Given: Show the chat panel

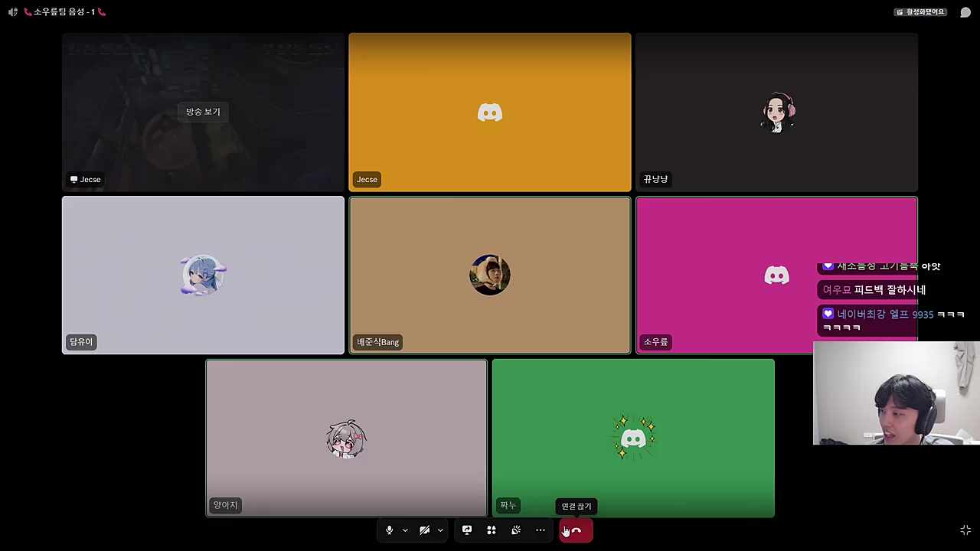Looking at the screenshot, I should (x=965, y=12).
